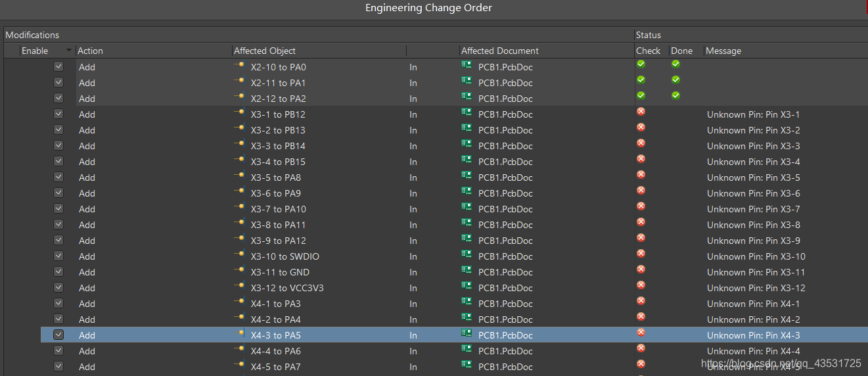Select the 'X3-3 to PB14' object cell
868x376 pixels.
(x=278, y=146)
